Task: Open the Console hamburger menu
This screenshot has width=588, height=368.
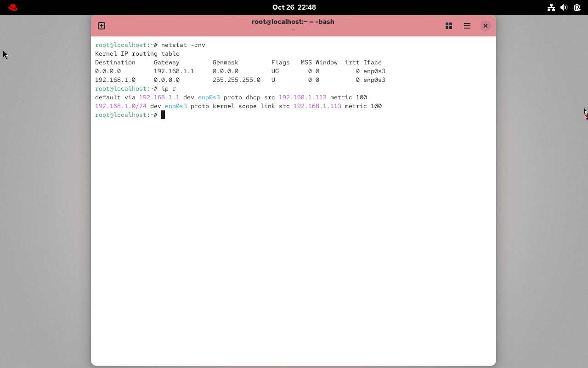Action: tap(467, 26)
